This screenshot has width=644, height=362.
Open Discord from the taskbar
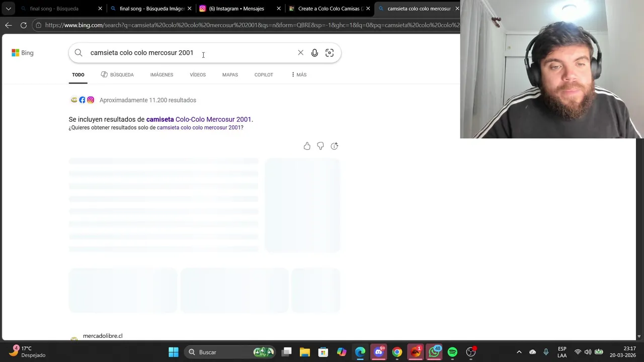pyautogui.click(x=379, y=352)
